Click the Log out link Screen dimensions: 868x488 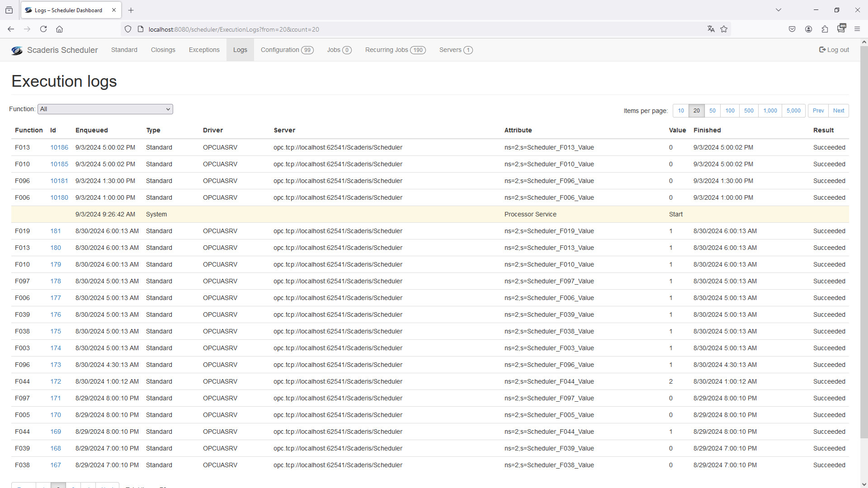(834, 50)
